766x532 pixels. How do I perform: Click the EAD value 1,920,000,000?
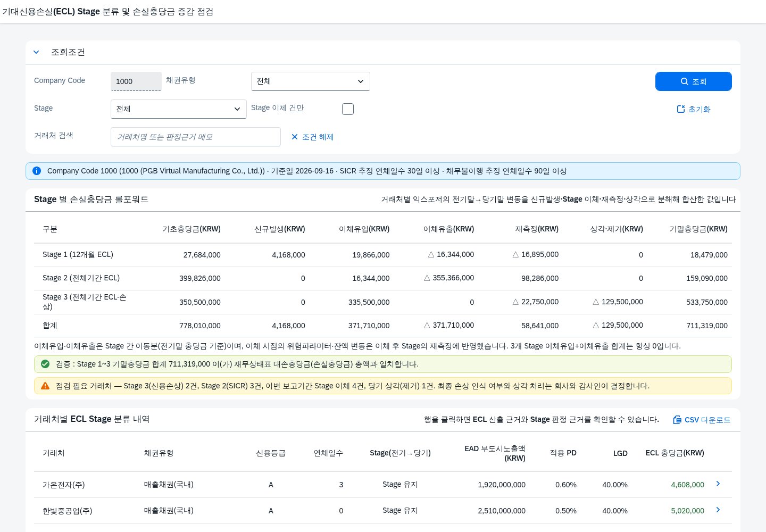click(x=502, y=485)
